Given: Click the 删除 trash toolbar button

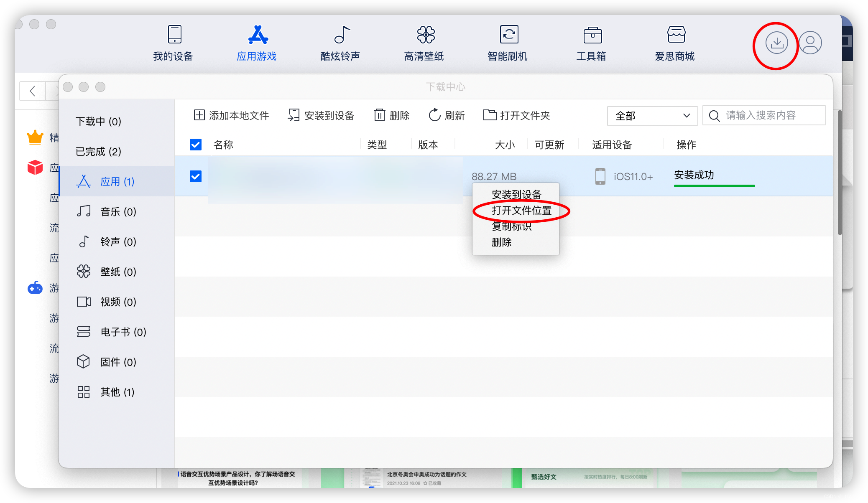Looking at the screenshot, I should coord(391,115).
